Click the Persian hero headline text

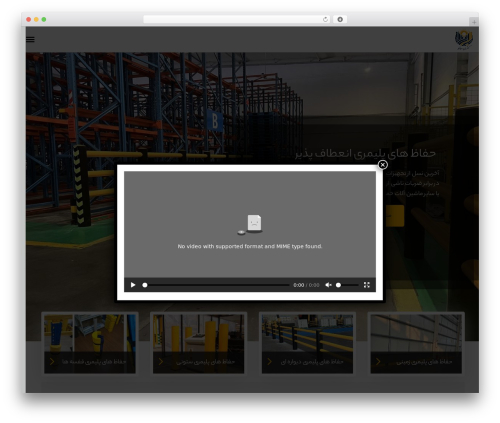point(365,153)
